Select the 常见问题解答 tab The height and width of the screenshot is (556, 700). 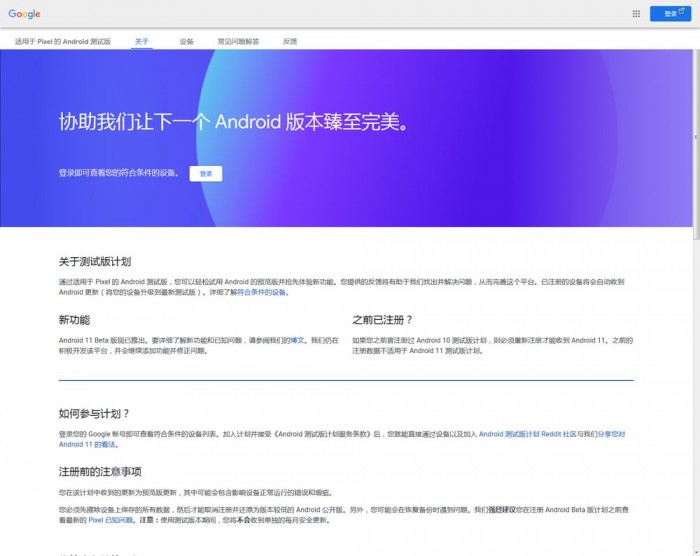tap(238, 42)
